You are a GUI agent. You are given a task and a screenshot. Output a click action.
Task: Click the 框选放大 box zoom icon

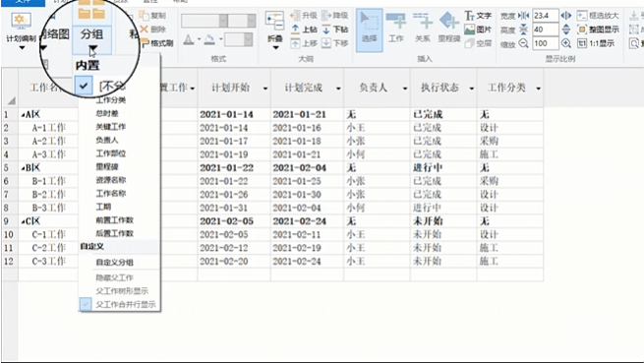click(582, 16)
